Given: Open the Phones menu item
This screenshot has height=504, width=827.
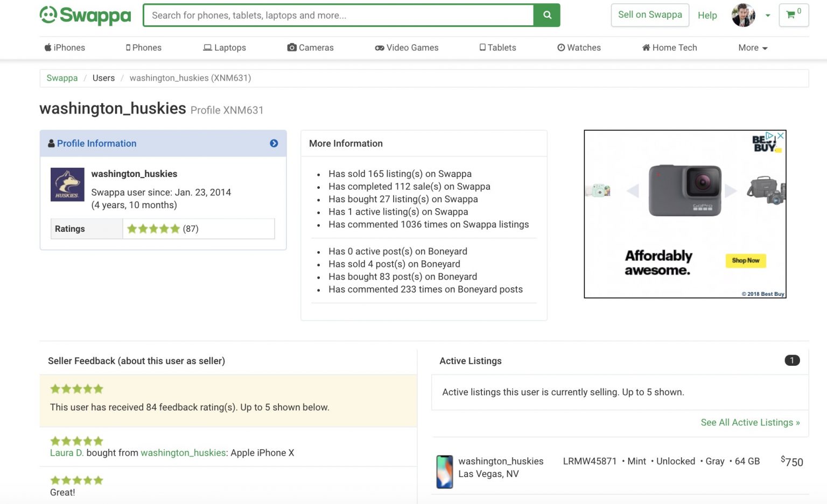Looking at the screenshot, I should [143, 47].
